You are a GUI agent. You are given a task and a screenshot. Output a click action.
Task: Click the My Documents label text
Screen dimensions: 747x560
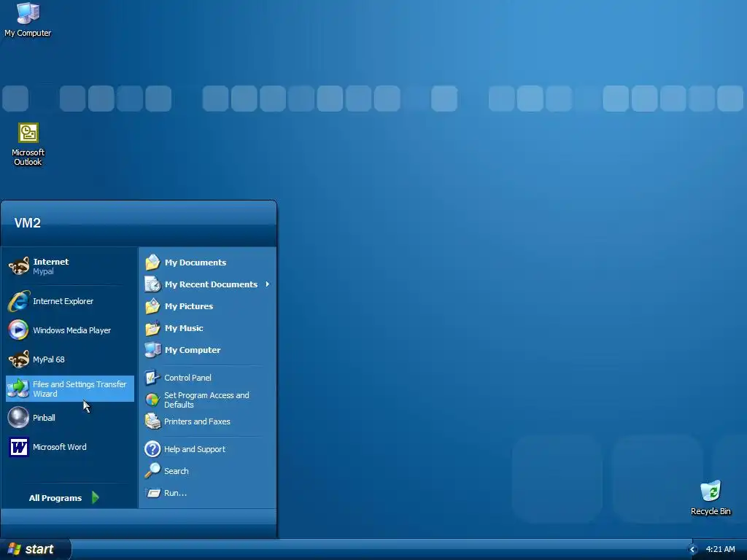[196, 262]
